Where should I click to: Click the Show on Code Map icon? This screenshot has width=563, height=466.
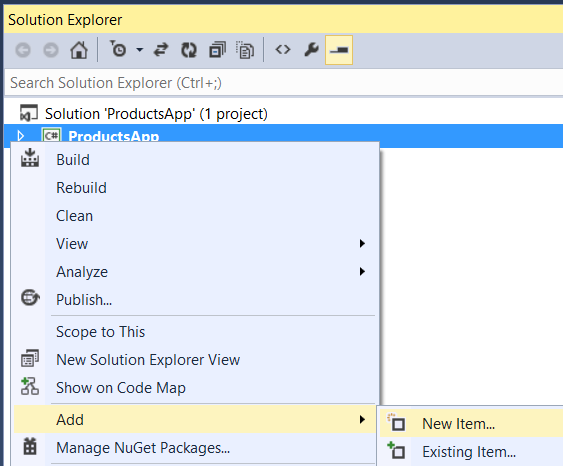(x=30, y=386)
